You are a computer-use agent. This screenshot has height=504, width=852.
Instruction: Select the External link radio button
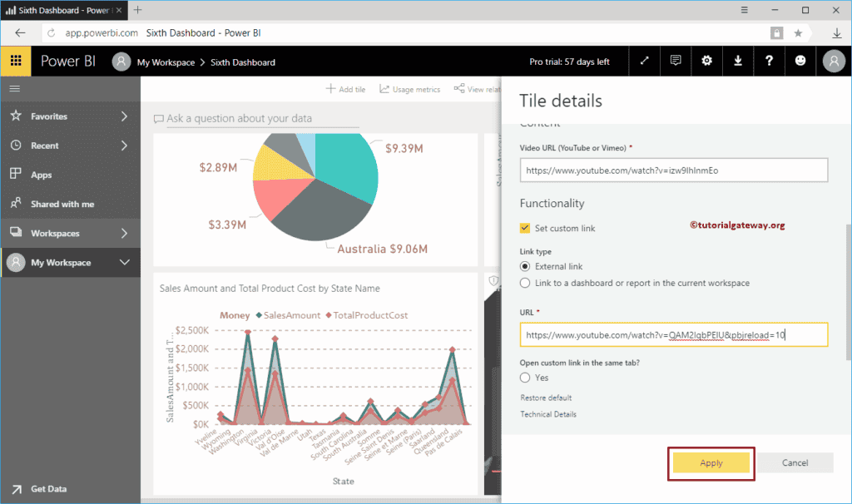[525, 266]
